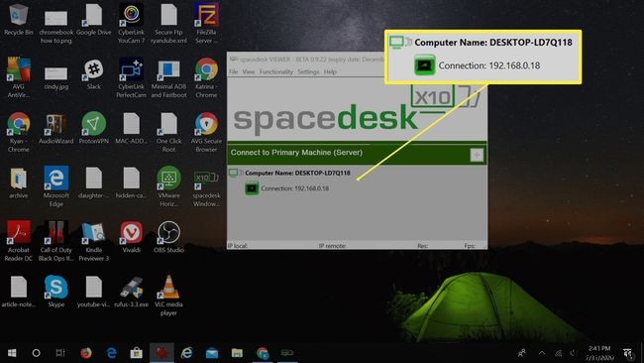Open the Katrina - Chrome shortcut
Screen dimensions: 644x363
click(206, 78)
